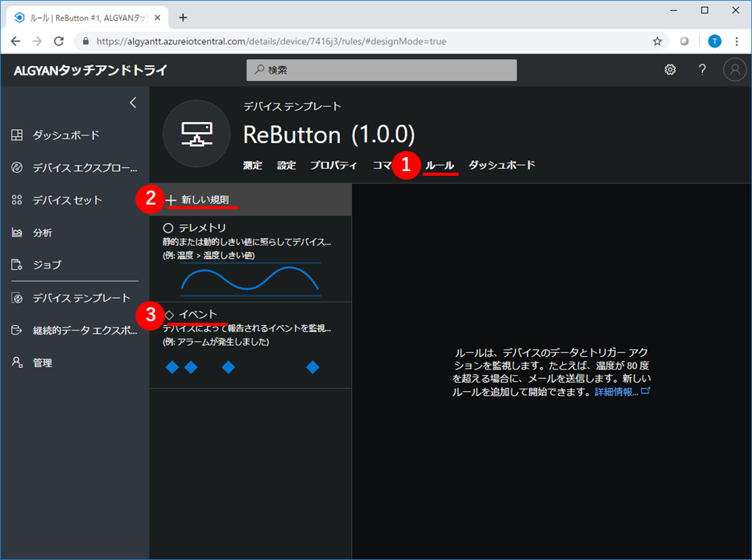This screenshot has width=752, height=560.
Task: Click the 'デバイス テンプレート' heading text
Action: tap(292, 107)
